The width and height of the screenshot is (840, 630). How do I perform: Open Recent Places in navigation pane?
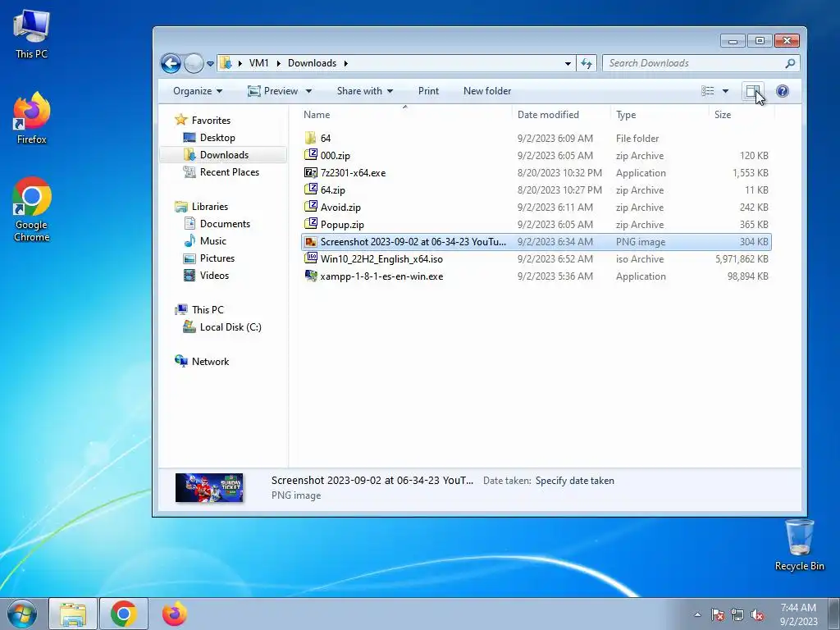(x=230, y=172)
